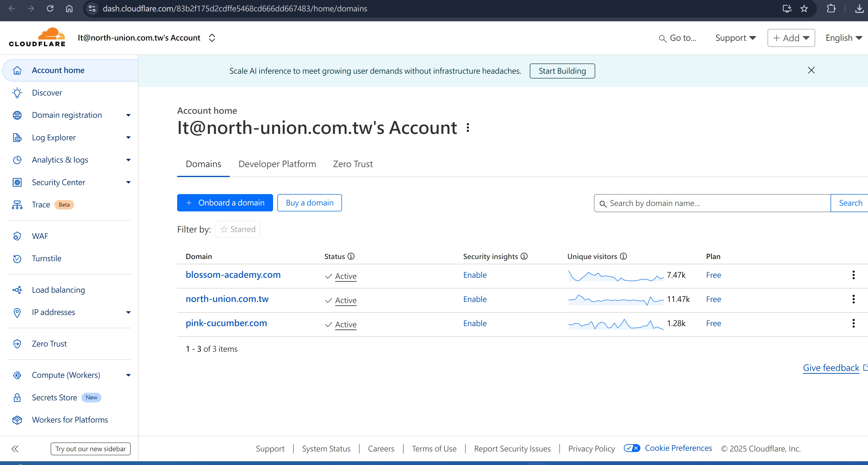Click Onboard a domain button
Image resolution: width=868 pixels, height=465 pixels.
tap(225, 203)
